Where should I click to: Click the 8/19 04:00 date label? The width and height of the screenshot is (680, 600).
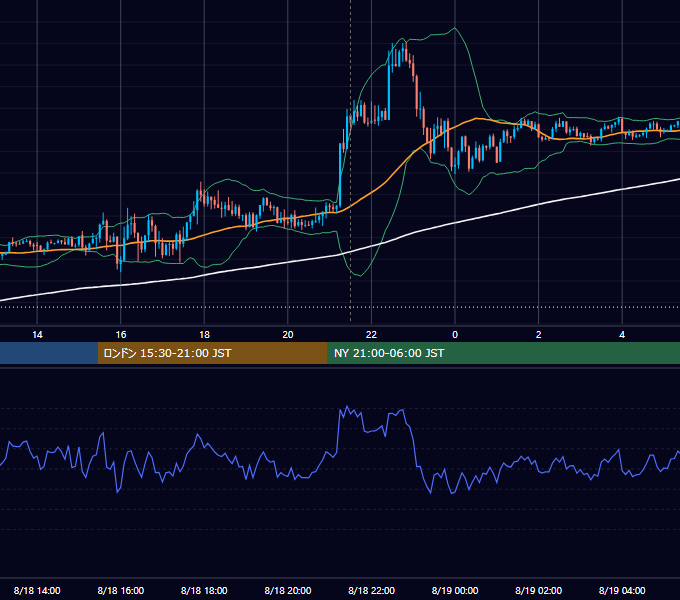coord(622,590)
